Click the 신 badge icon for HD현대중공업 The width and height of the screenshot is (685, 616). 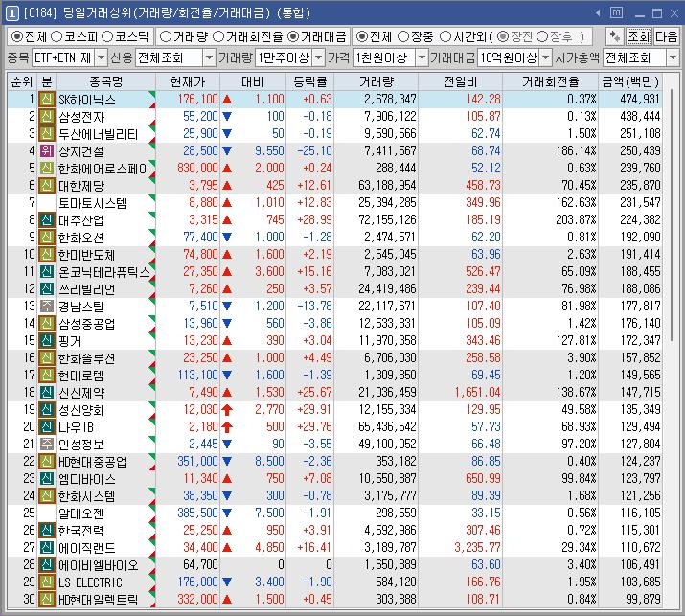coord(46,462)
